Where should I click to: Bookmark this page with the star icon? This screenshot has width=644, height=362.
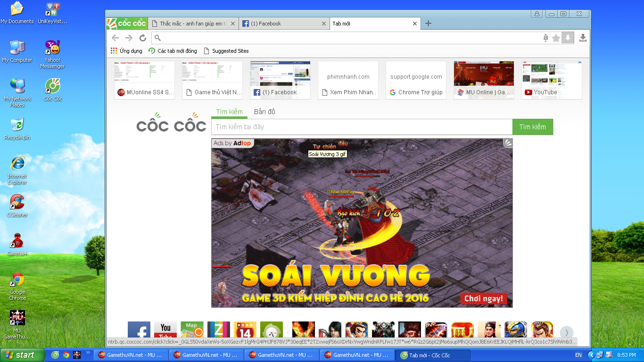556,38
